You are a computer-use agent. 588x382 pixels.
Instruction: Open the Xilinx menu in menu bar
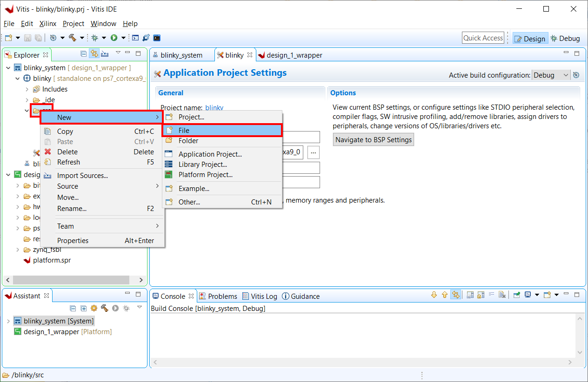coord(48,24)
